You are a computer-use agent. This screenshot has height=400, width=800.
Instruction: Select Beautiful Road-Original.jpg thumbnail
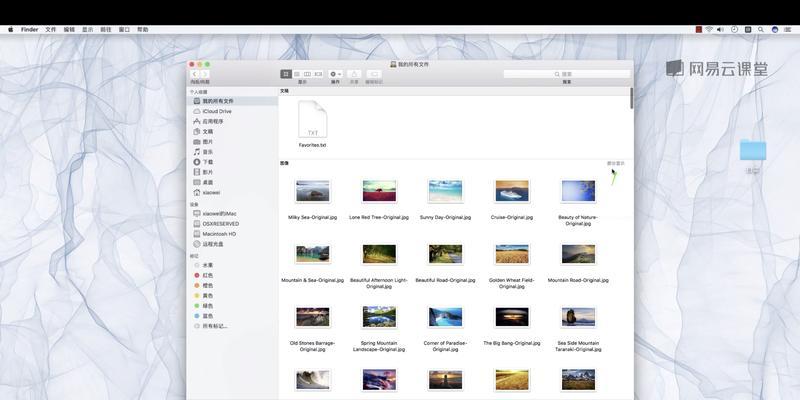[445, 254]
